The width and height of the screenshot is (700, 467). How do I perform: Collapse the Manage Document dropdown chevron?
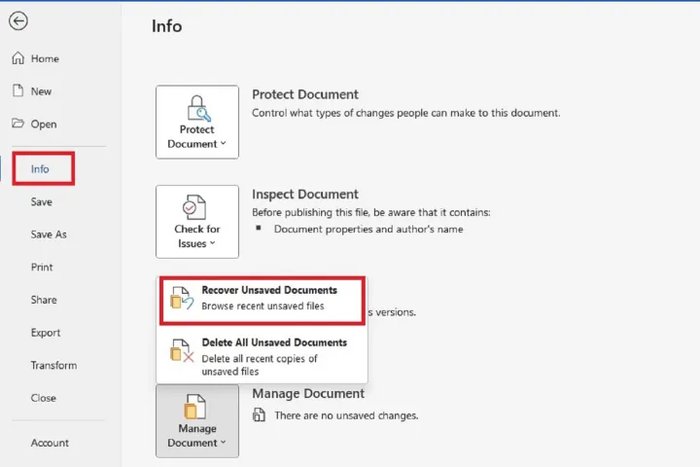223,442
